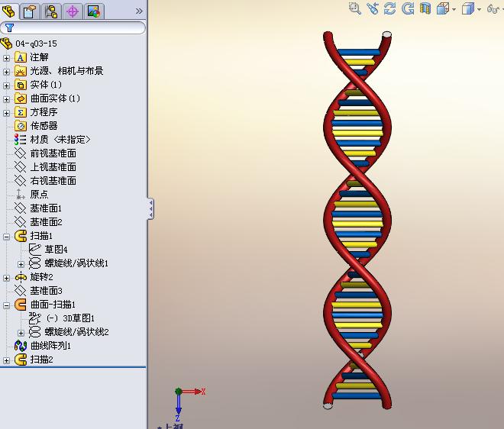Click the 扫描2 sweep feature icon
Screen dimensions: 504x429
[21, 360]
